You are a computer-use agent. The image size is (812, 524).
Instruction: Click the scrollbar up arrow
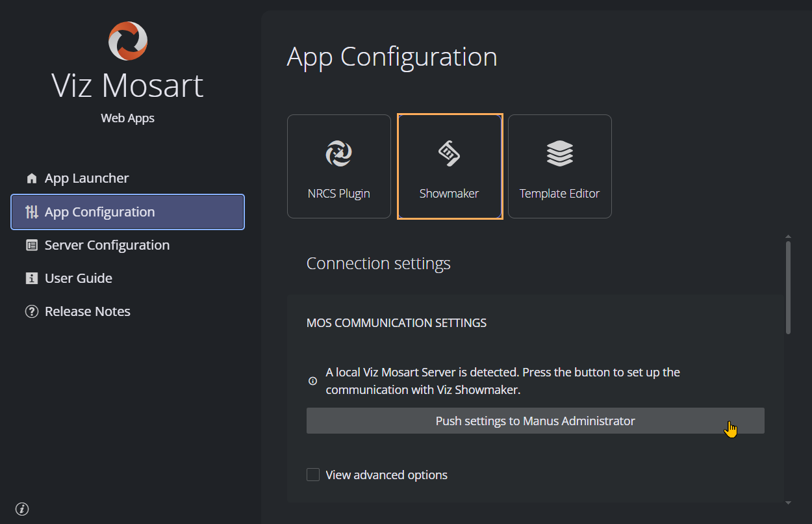click(x=789, y=237)
